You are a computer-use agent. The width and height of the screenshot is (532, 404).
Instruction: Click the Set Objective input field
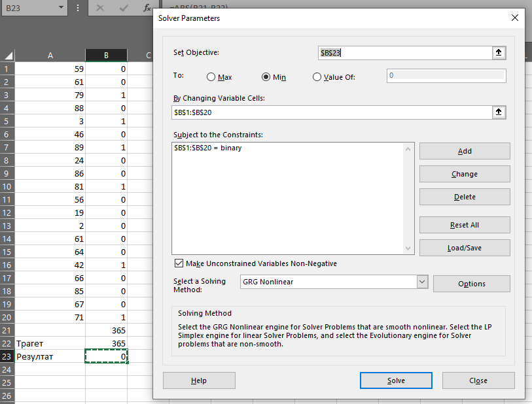404,53
